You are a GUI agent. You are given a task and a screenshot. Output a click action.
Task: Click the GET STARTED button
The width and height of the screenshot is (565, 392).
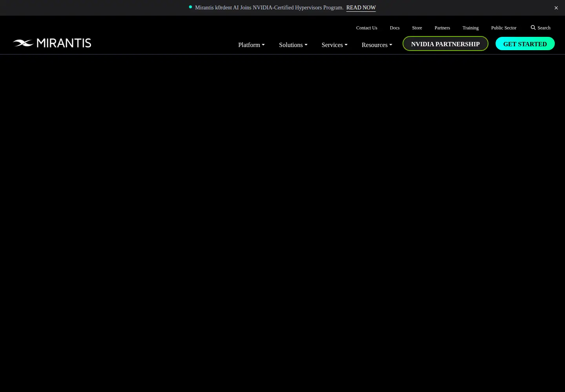point(525,44)
